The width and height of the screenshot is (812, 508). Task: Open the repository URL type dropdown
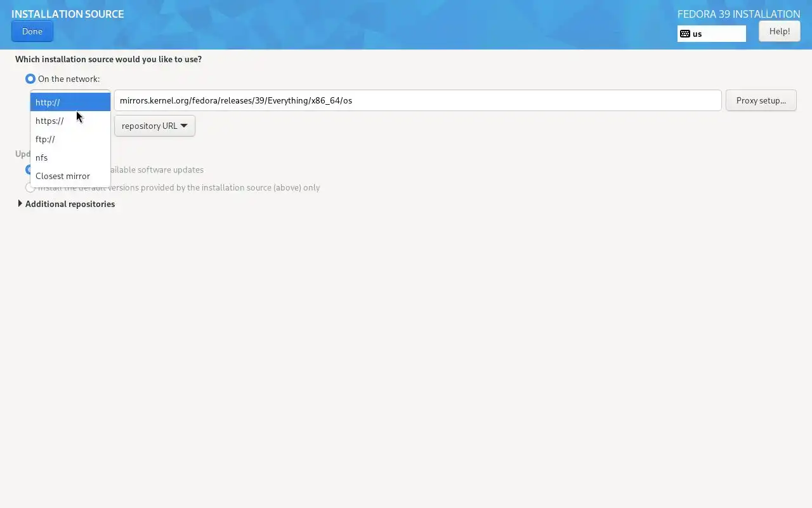[x=155, y=126]
